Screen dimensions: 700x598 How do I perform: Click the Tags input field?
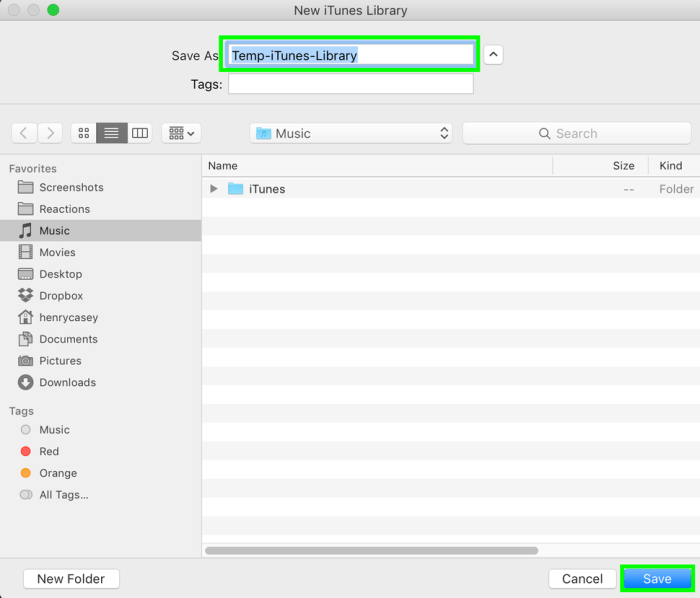pyautogui.click(x=350, y=84)
